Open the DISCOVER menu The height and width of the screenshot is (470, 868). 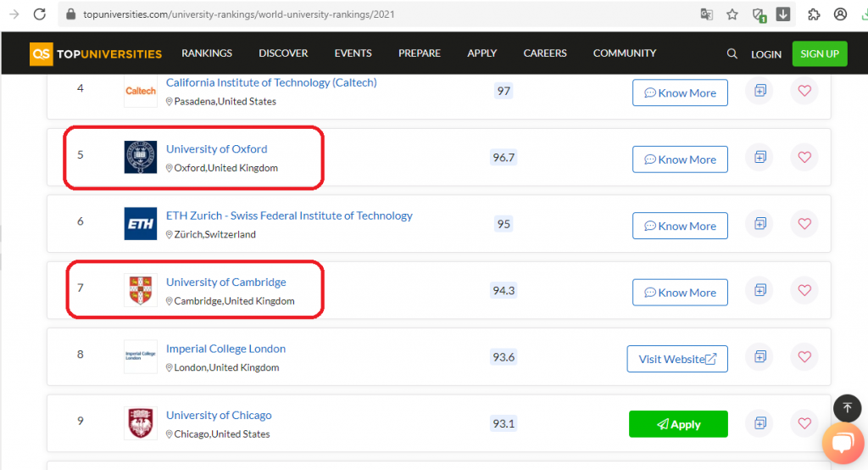(x=283, y=53)
